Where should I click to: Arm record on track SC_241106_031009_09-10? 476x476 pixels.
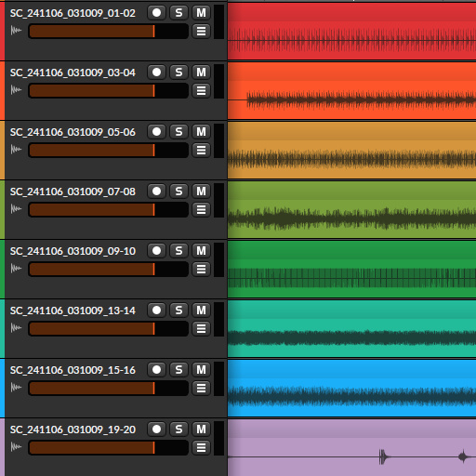156,251
